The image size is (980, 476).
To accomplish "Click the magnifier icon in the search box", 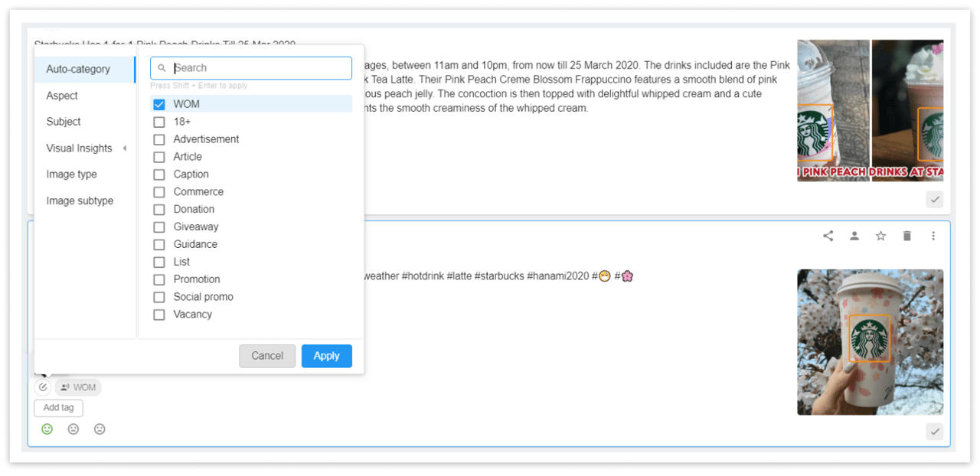I will click(x=162, y=68).
